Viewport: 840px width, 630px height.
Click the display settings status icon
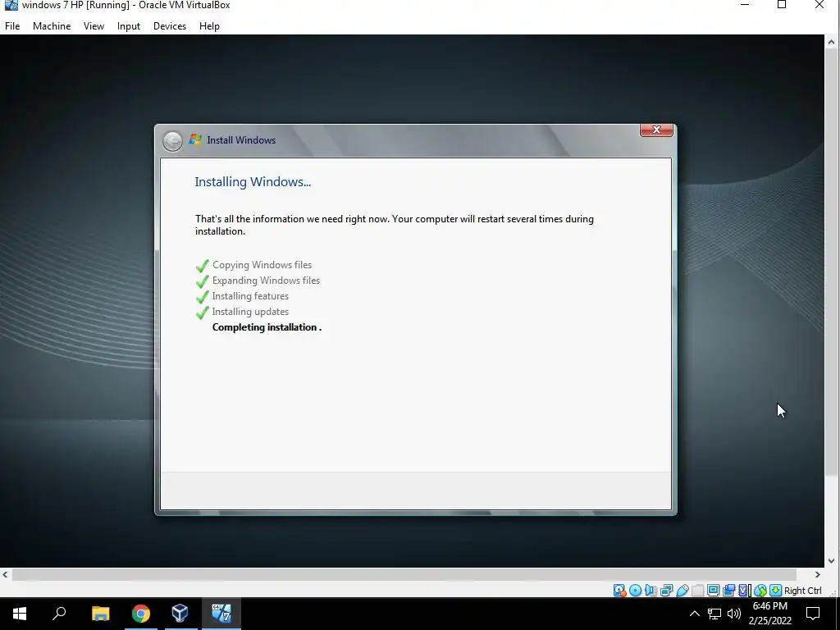[x=713, y=591]
